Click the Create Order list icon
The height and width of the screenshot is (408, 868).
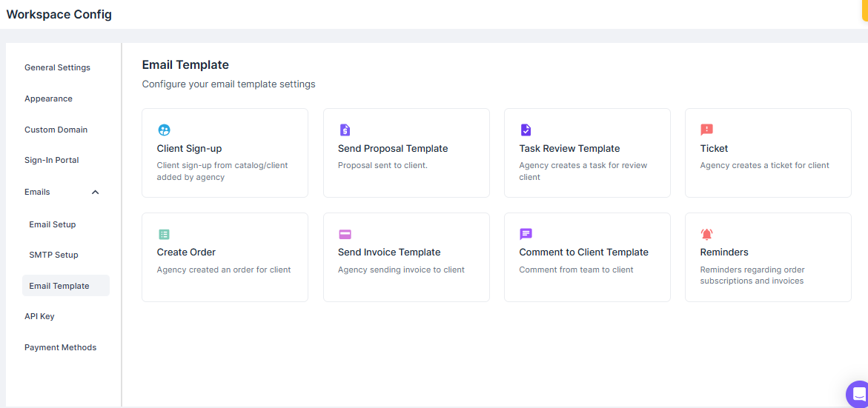point(164,234)
